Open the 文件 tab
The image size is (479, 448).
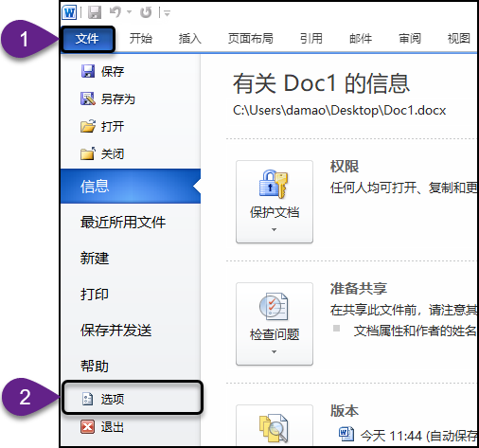pos(87,39)
